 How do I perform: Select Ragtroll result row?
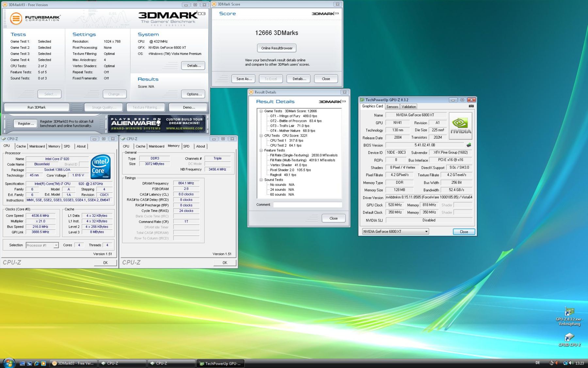point(283,175)
